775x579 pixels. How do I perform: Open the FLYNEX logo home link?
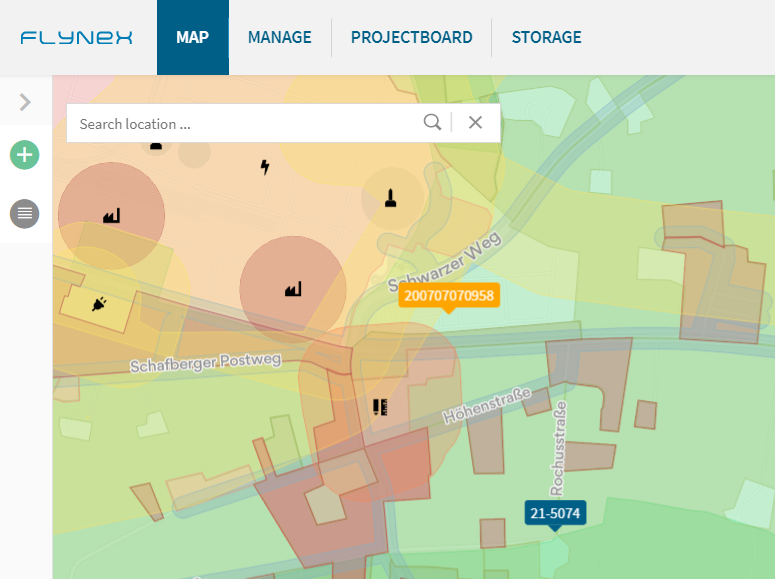click(77, 38)
